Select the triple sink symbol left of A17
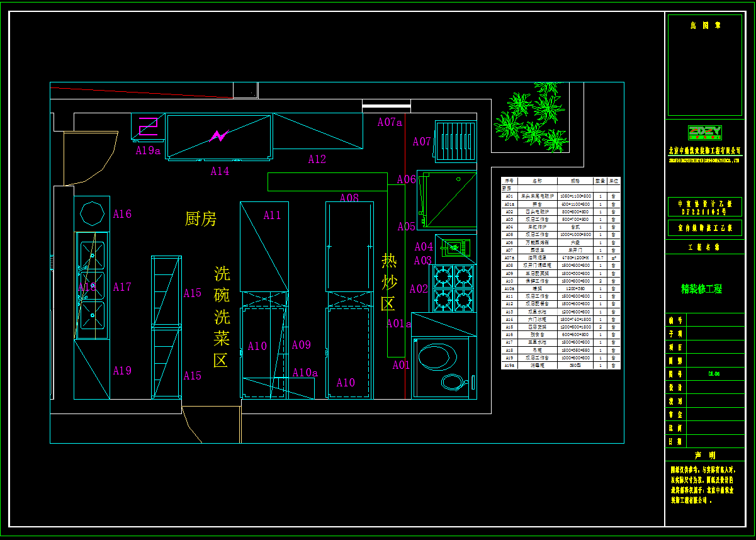Screen dimensions: 756x540 tap(91, 286)
